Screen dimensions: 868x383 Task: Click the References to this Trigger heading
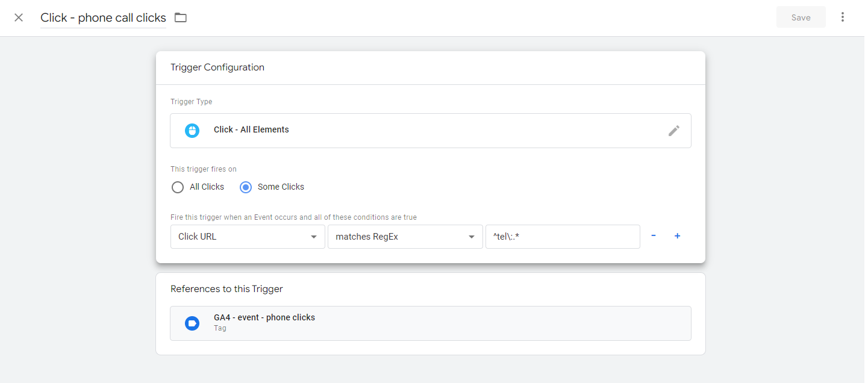[x=226, y=289]
